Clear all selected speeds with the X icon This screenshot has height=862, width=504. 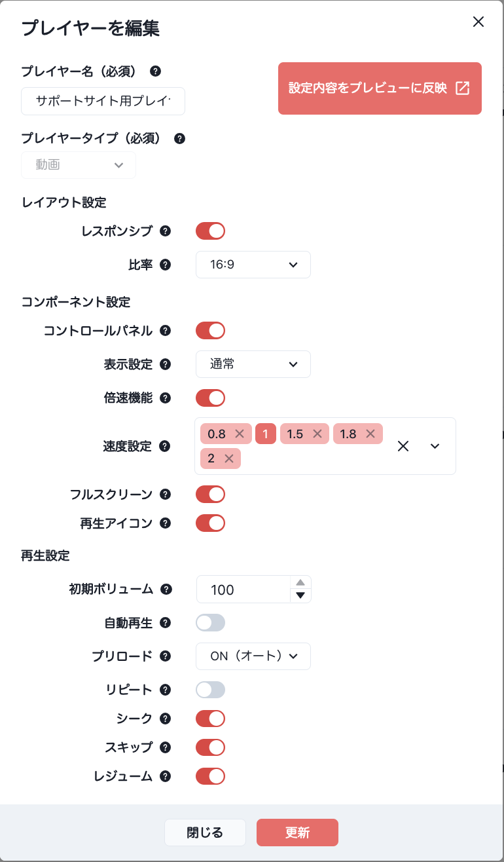click(x=403, y=446)
